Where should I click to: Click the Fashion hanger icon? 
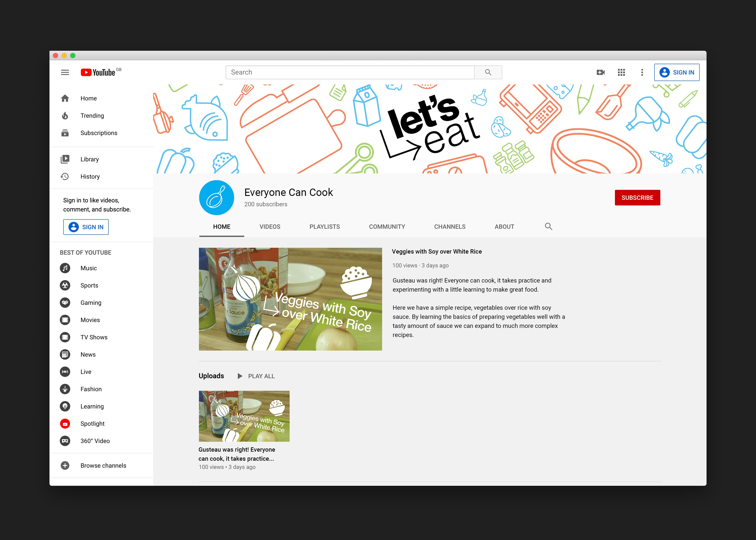65,389
